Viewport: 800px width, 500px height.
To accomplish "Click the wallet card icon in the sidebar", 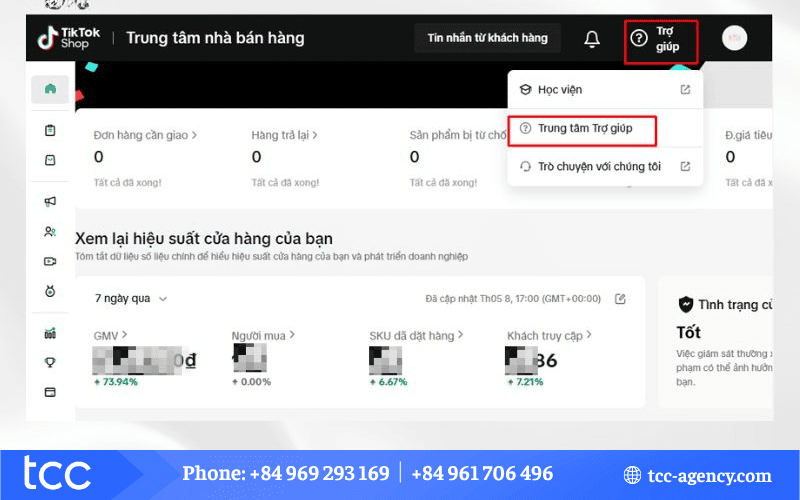I will click(x=50, y=391).
